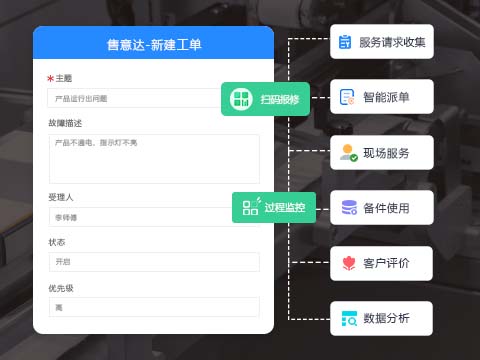Click the 现场服务 person icon

[349, 153]
